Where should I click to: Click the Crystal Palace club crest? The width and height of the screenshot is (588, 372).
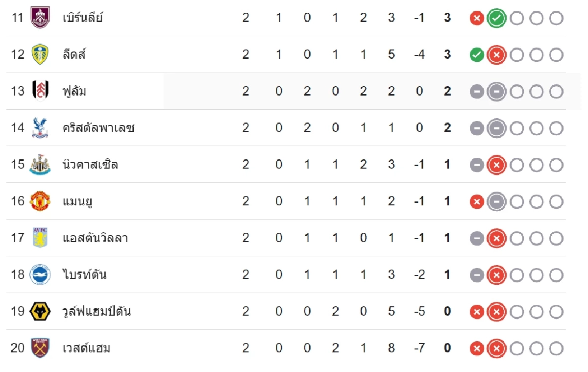40,128
